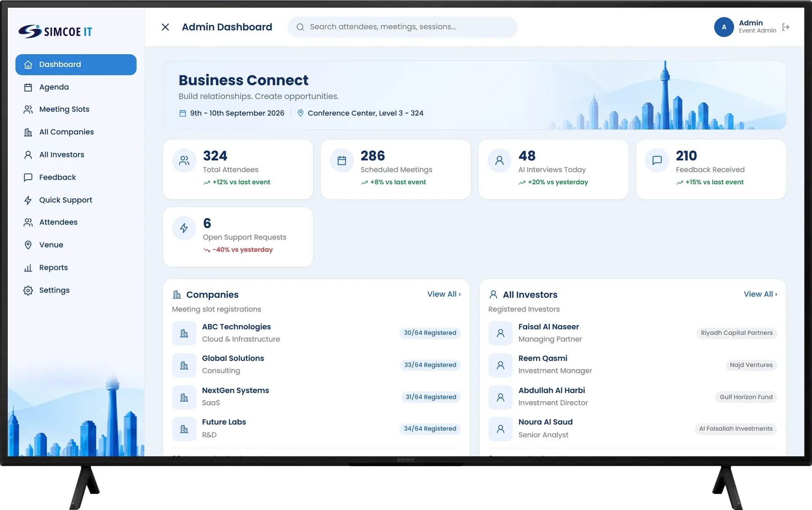Open the Agenda page in sidebar

(x=76, y=87)
